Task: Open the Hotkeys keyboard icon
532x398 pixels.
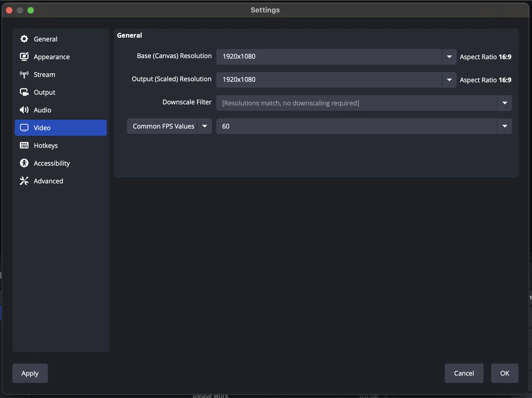Action: tap(24, 145)
